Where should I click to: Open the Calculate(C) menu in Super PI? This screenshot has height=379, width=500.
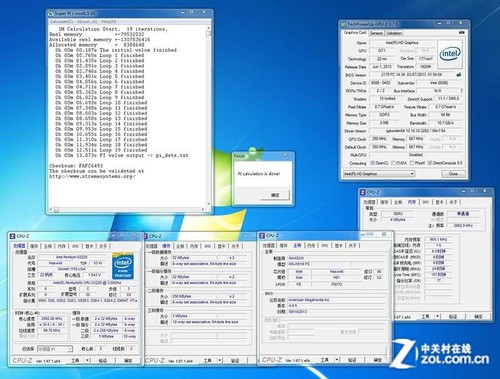tap(62, 22)
